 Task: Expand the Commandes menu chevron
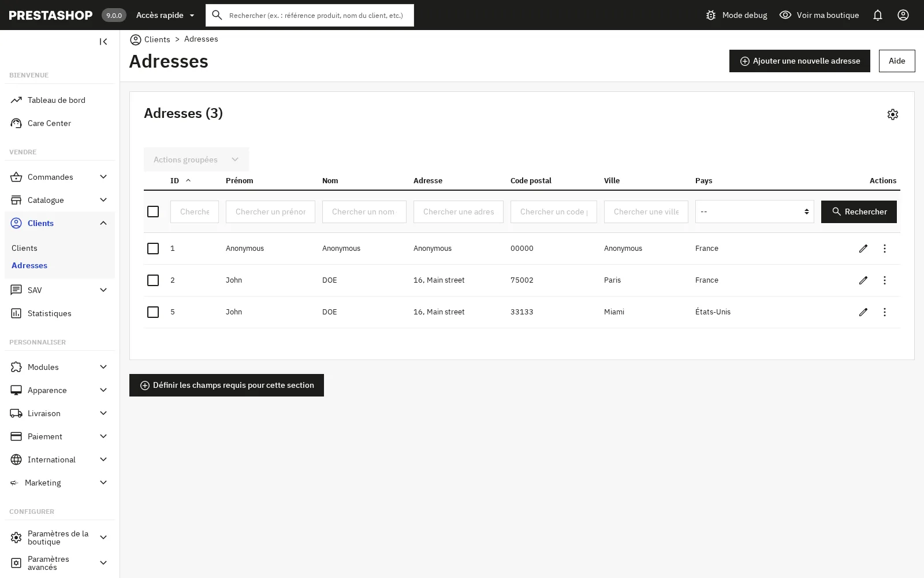click(x=103, y=177)
